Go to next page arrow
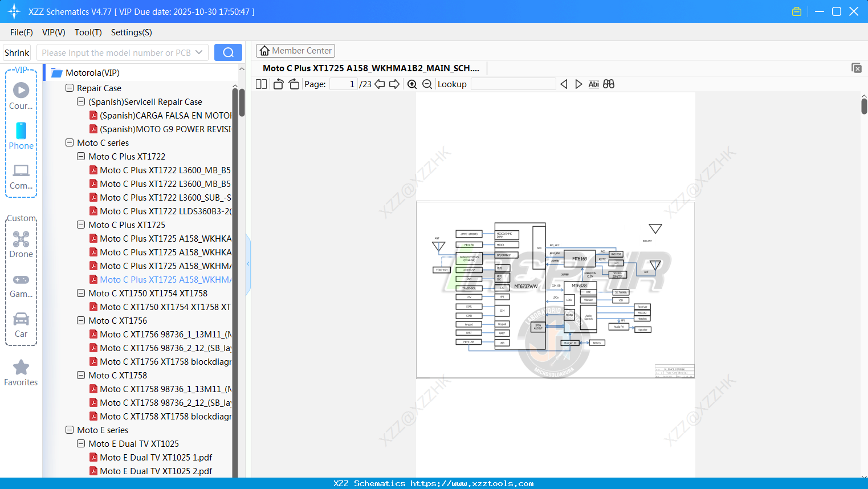Image resolution: width=868 pixels, height=489 pixels. [x=394, y=84]
